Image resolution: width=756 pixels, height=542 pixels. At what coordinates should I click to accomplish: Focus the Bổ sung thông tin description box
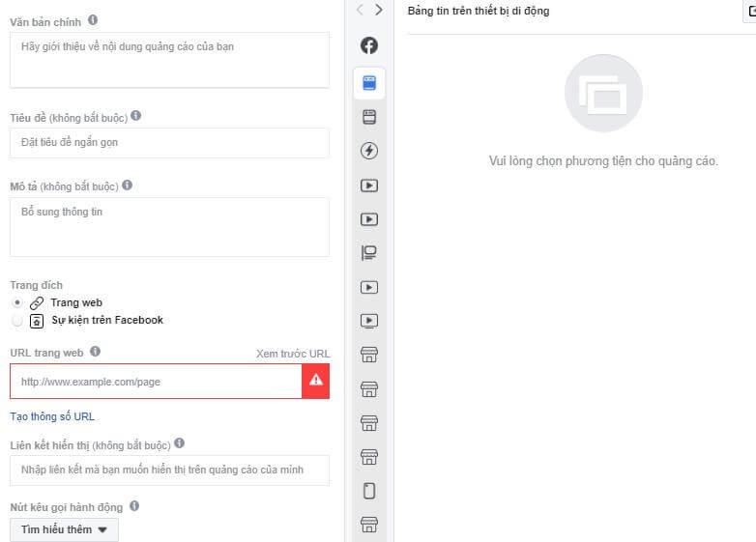(170, 227)
